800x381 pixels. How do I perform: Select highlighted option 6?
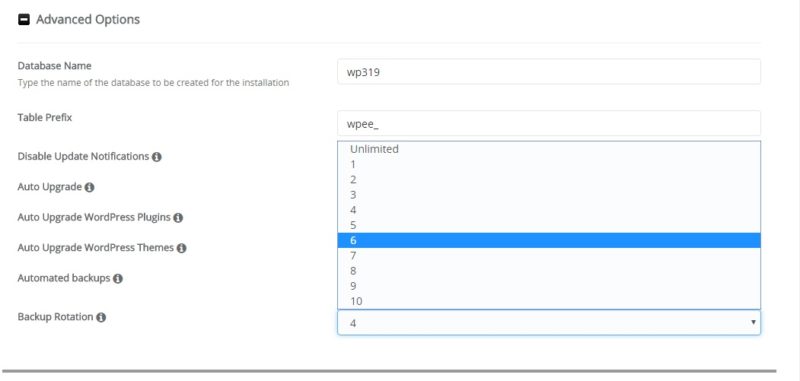coord(549,241)
